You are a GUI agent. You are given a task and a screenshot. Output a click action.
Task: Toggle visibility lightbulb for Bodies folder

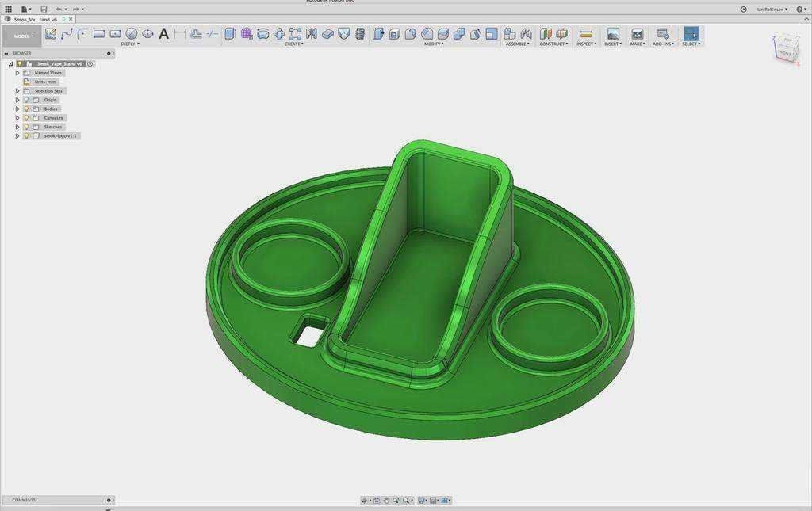(x=26, y=109)
